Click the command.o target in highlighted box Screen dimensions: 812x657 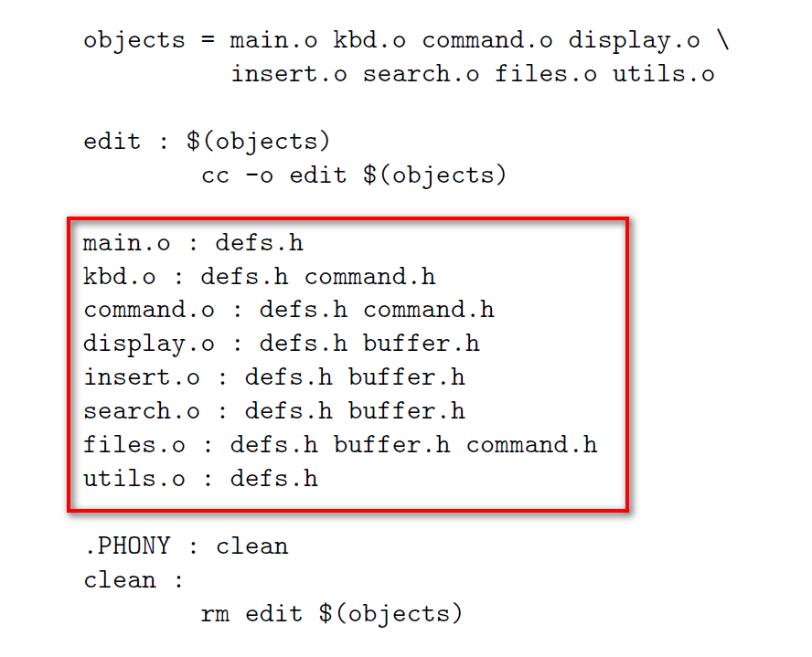click(149, 310)
